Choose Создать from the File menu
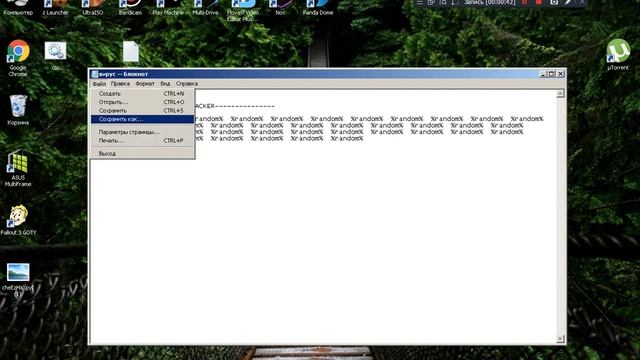This screenshot has width=640, height=360. click(x=142, y=93)
